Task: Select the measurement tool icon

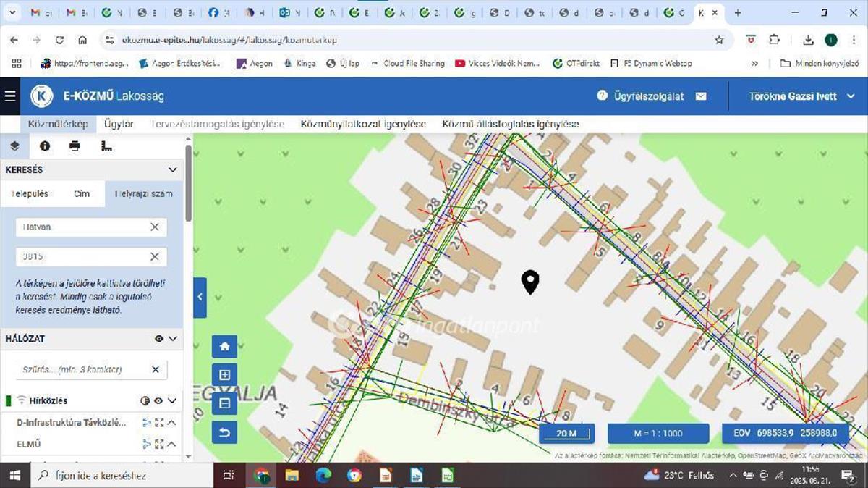Action: (107, 146)
